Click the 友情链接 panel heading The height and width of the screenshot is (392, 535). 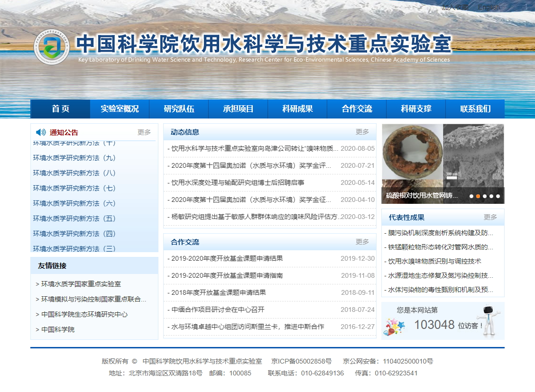click(52, 266)
